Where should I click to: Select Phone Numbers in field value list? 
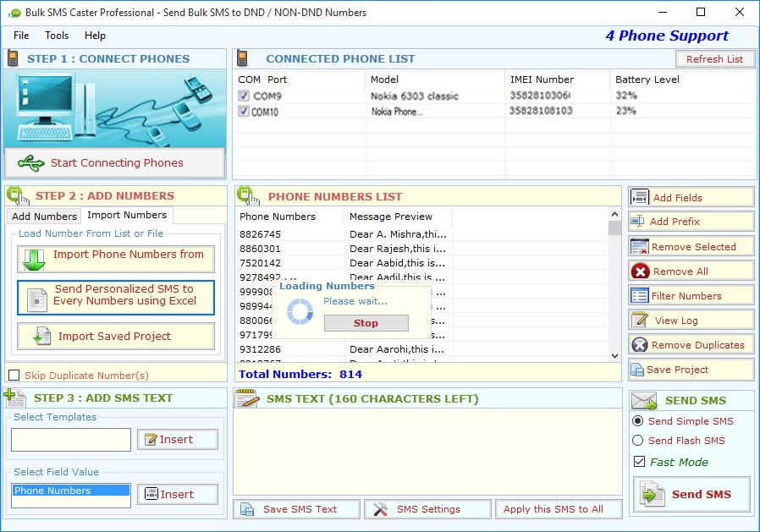click(x=71, y=491)
